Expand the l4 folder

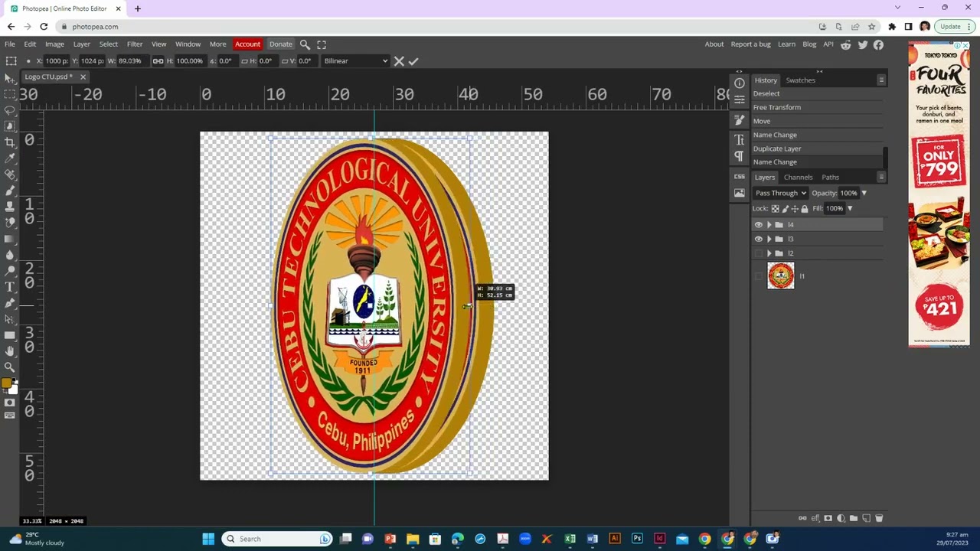click(769, 225)
